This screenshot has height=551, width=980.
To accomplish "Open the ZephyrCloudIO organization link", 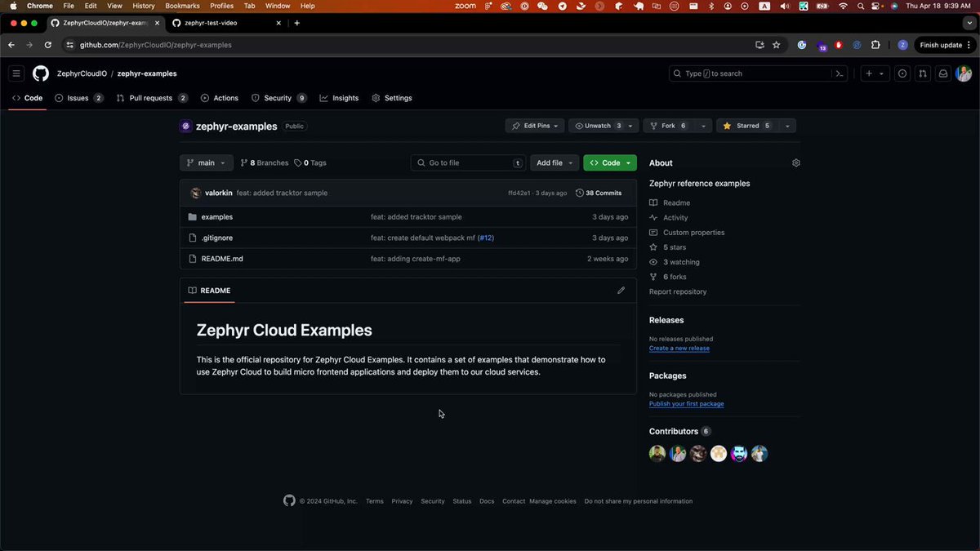I will click(82, 73).
